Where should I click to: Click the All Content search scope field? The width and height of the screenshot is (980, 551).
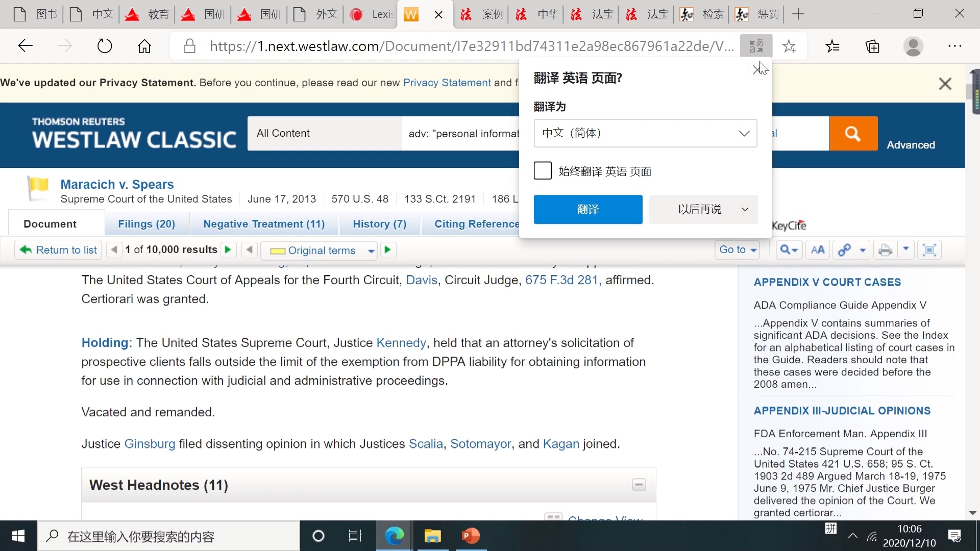point(324,134)
